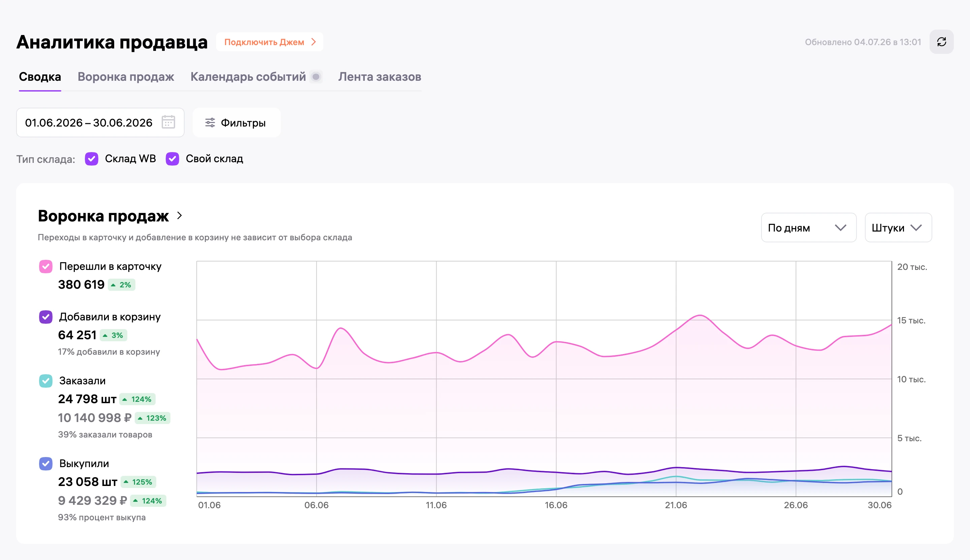
Task: Toggle the Перешли в карточку series checkbox
Action: point(46,266)
